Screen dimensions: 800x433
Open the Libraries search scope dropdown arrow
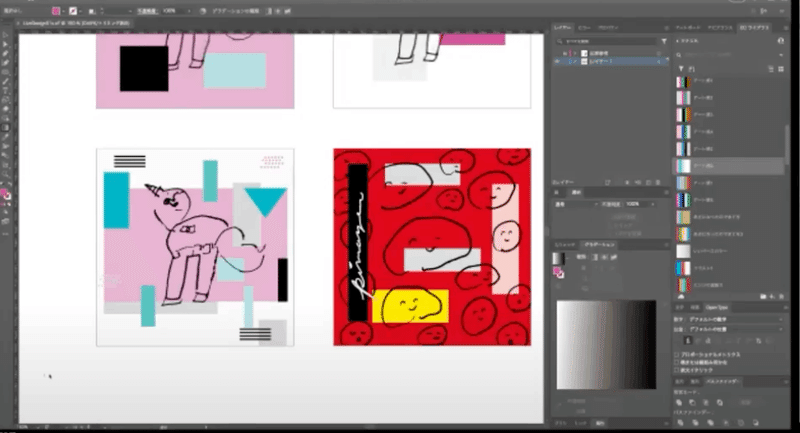(x=781, y=55)
